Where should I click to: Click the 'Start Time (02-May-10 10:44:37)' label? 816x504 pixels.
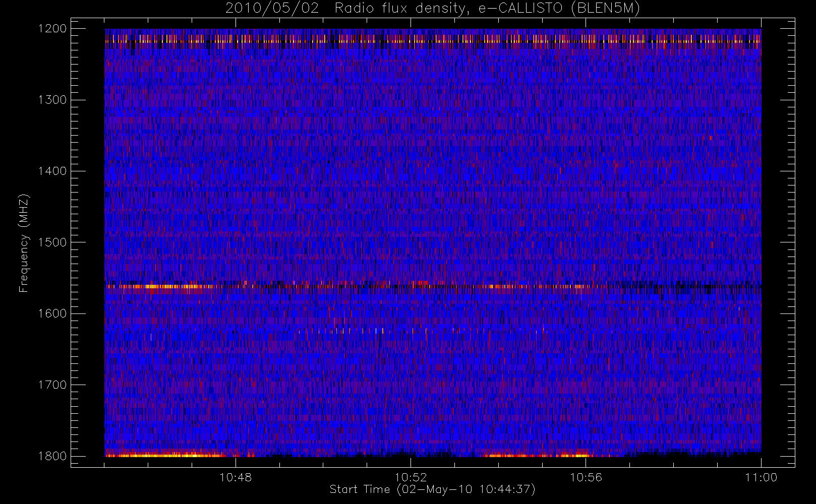tap(433, 489)
